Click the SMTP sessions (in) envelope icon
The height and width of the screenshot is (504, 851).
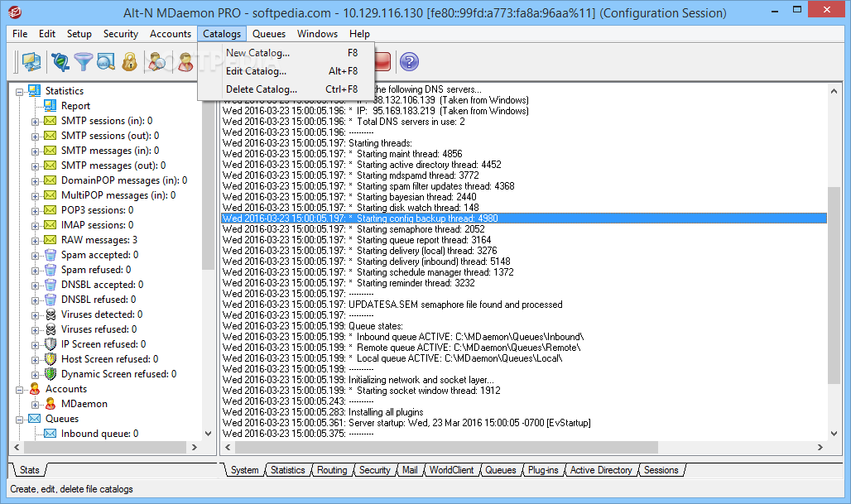click(x=50, y=121)
